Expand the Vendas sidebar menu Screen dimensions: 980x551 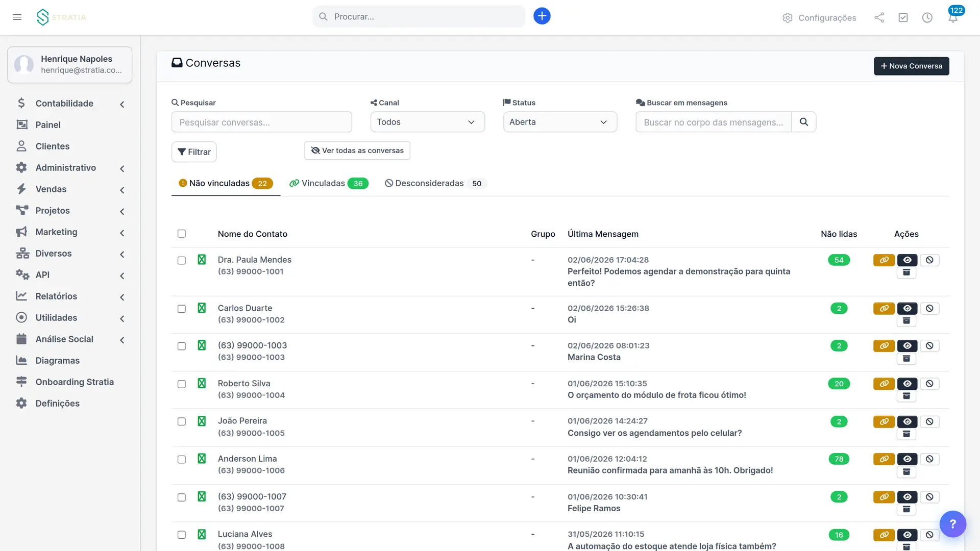point(70,189)
